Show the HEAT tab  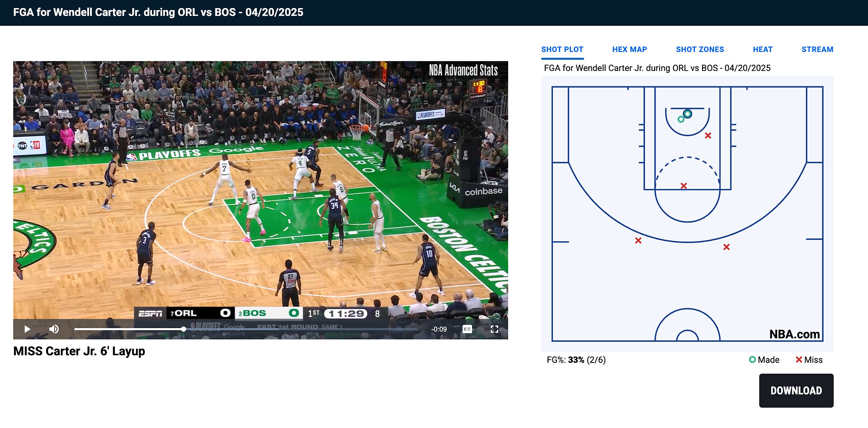coord(763,50)
